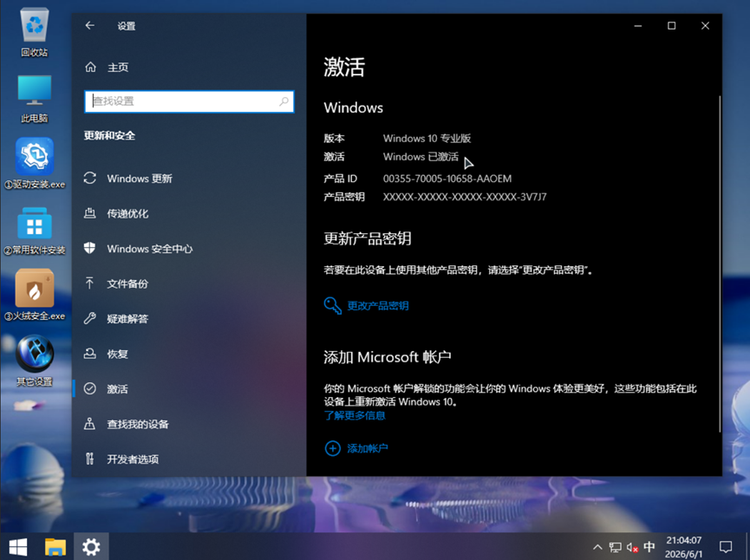Image resolution: width=750 pixels, height=560 pixels.
Task: Close the Settings window
Action: coord(705,26)
